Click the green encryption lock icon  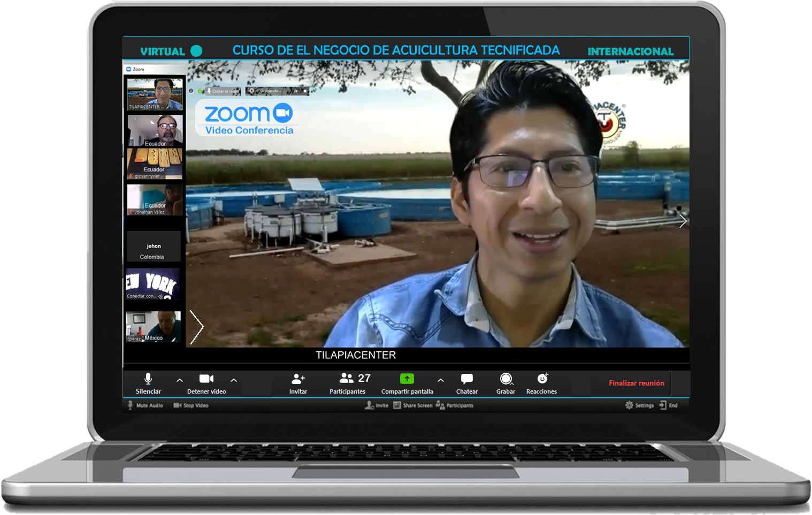(200, 91)
